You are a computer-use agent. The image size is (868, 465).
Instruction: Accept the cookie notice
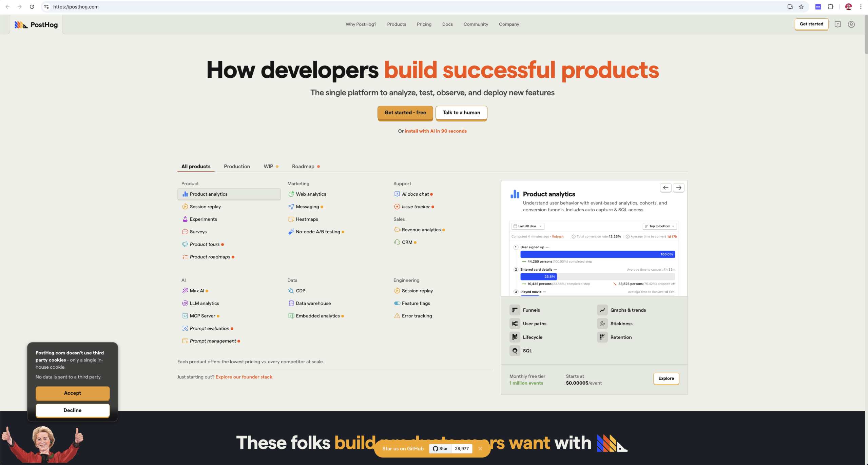(73, 393)
